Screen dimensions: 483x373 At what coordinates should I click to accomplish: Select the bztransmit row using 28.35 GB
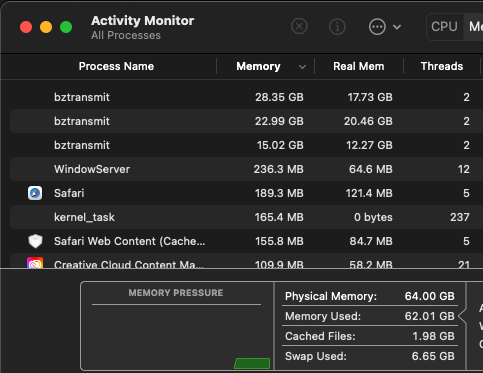click(246, 97)
